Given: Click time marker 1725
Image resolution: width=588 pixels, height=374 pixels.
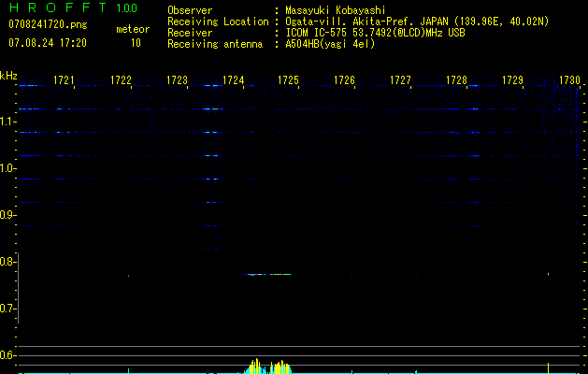Looking at the screenshot, I should click(x=288, y=80).
